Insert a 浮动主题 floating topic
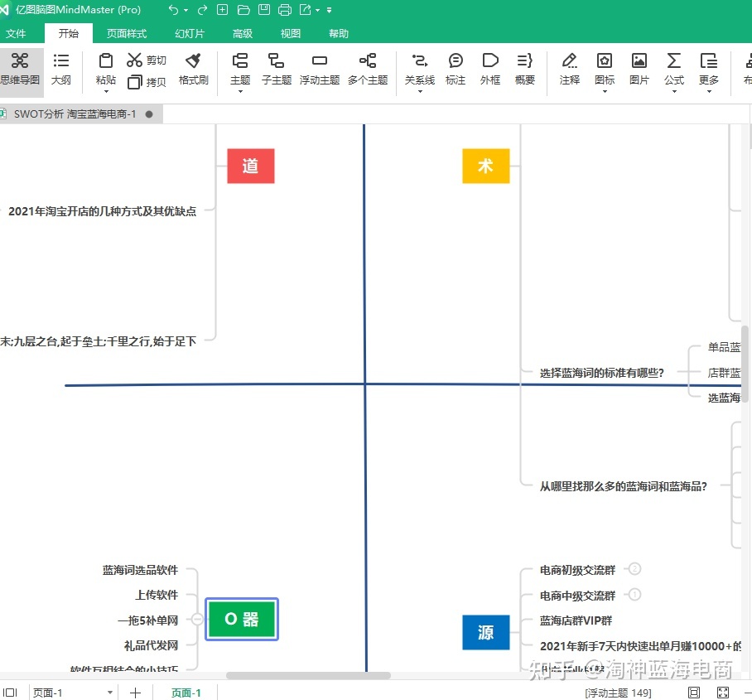 click(320, 69)
